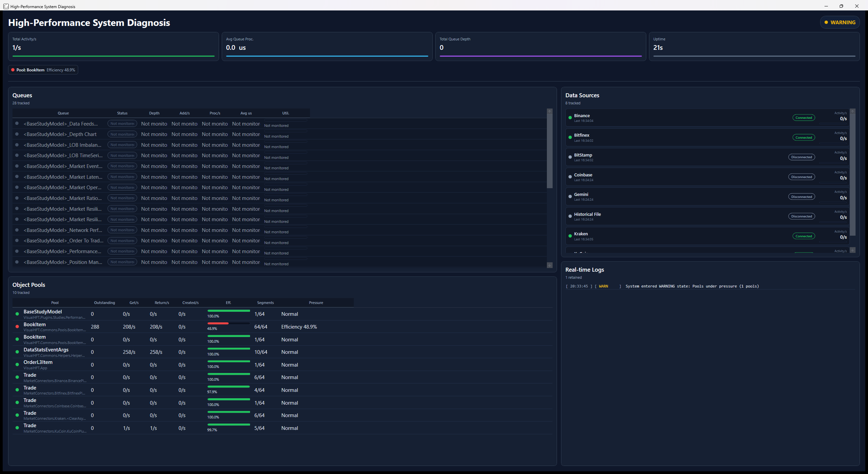Image resolution: width=868 pixels, height=474 pixels.
Task: Sort queues by the Status column header
Action: coord(122,113)
